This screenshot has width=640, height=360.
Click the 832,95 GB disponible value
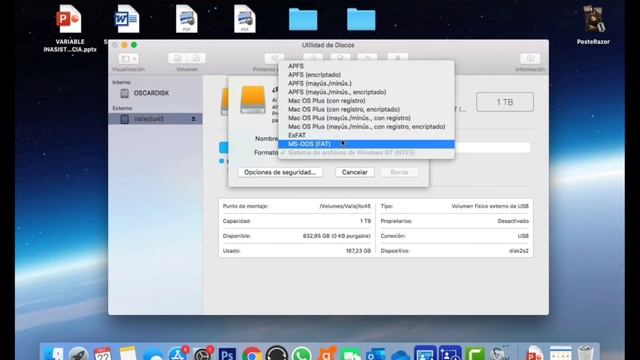[336, 236]
